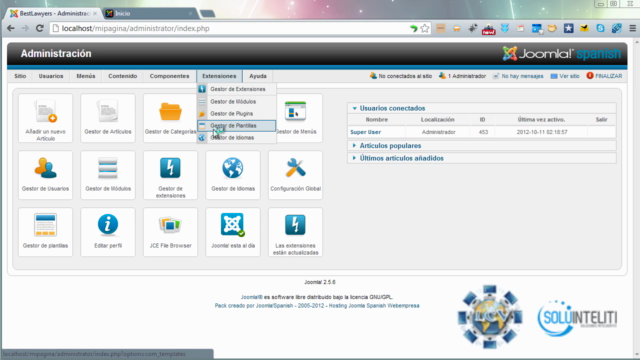Click the Última vez activo column header
The height and width of the screenshot is (360, 640).
pyautogui.click(x=541, y=120)
